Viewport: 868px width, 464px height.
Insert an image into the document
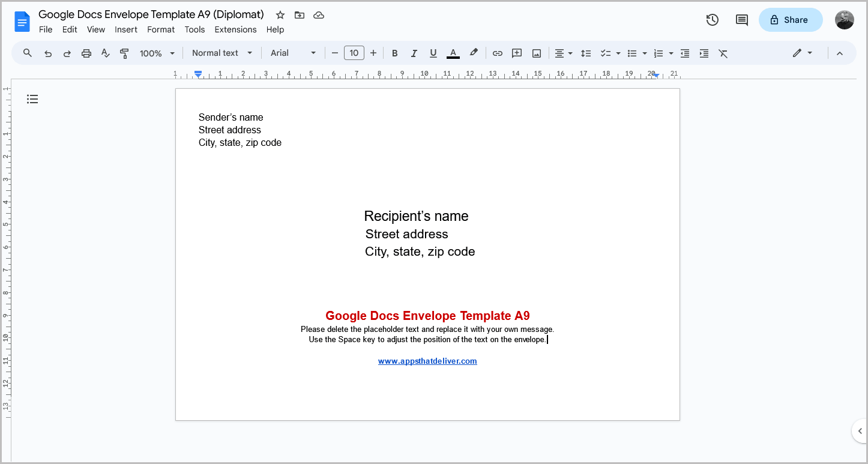click(x=535, y=53)
